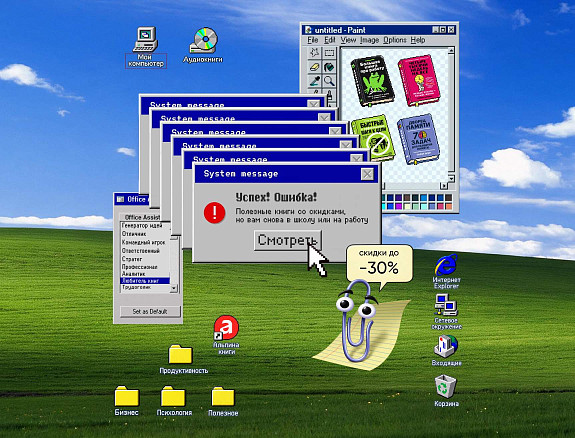The width and height of the screenshot is (575, 438).
Task: Click the Set as Default button
Action: 150,311
